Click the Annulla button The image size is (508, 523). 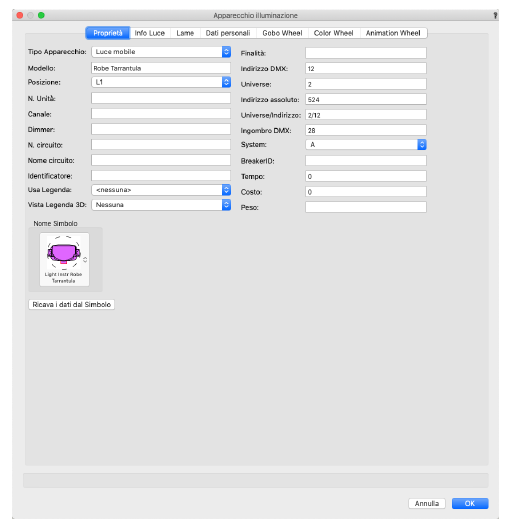(x=427, y=503)
